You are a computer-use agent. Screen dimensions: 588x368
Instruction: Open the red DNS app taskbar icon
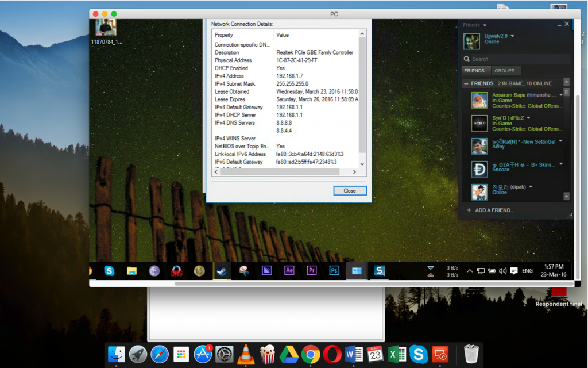coord(177,271)
